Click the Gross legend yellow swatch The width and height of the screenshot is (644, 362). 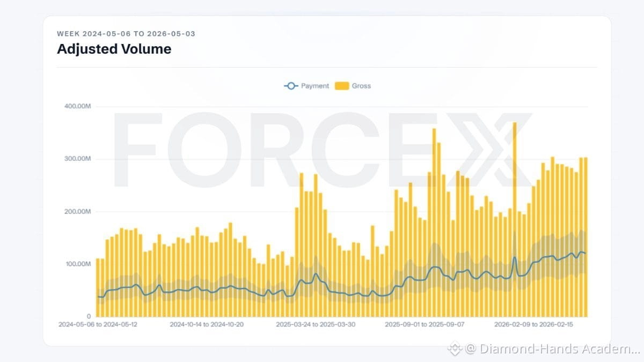pyautogui.click(x=342, y=86)
